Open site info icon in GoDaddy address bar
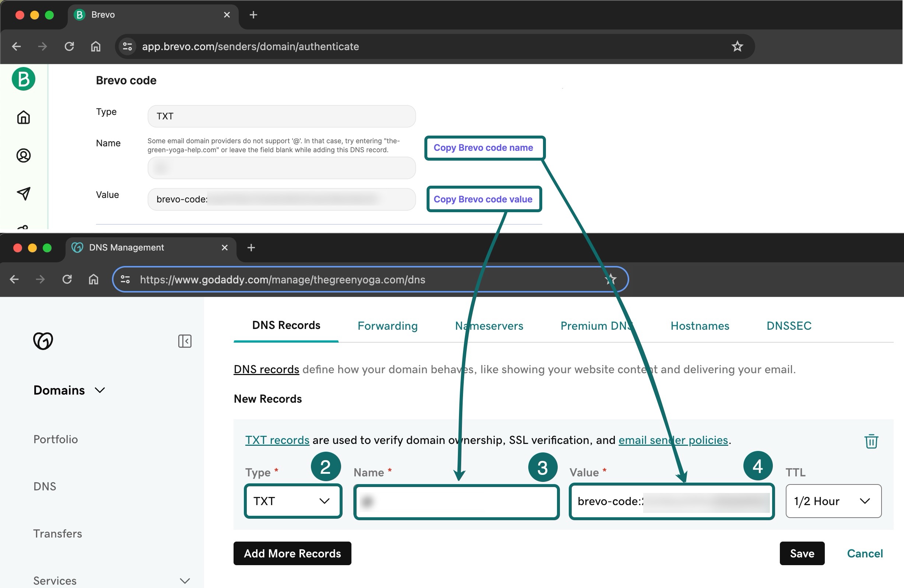 click(x=125, y=280)
